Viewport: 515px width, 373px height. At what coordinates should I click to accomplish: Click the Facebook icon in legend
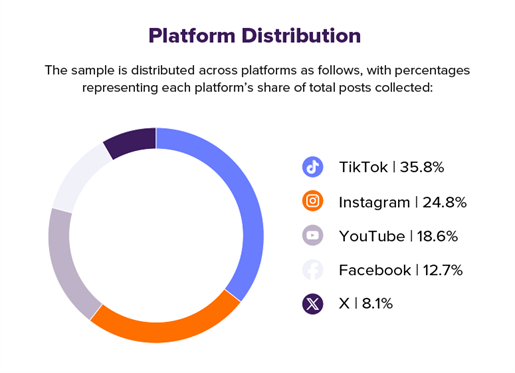click(312, 270)
